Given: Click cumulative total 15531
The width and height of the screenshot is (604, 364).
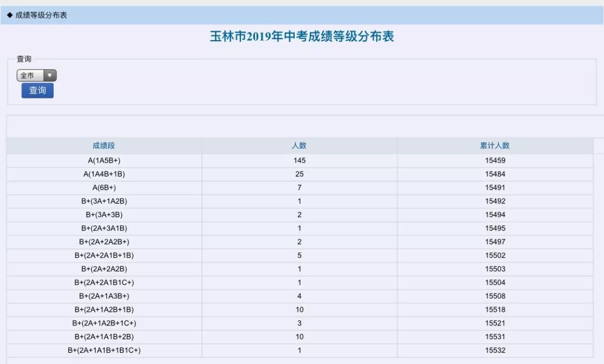Looking at the screenshot, I should click(x=495, y=337).
